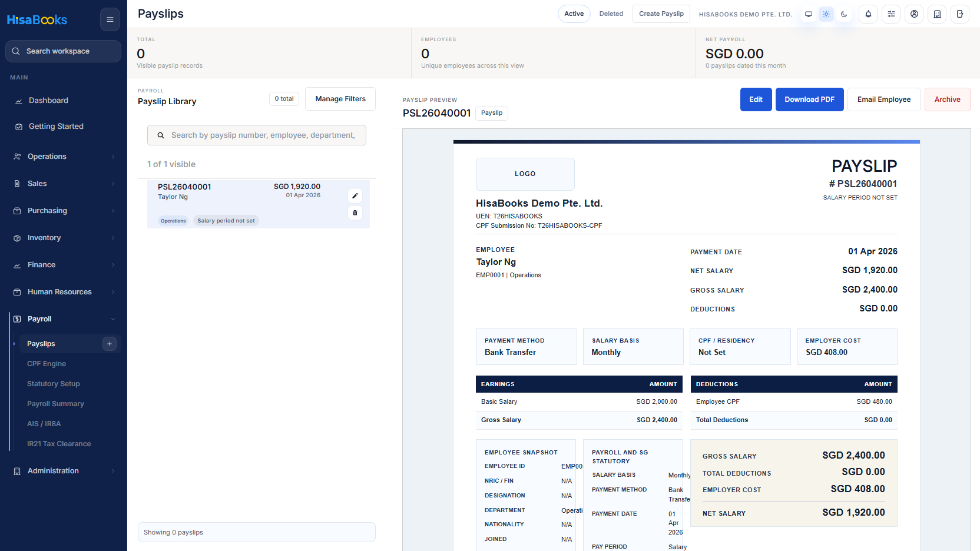Image resolution: width=980 pixels, height=551 pixels.
Task: Expand the Operations menu chevron
Action: coord(113,157)
